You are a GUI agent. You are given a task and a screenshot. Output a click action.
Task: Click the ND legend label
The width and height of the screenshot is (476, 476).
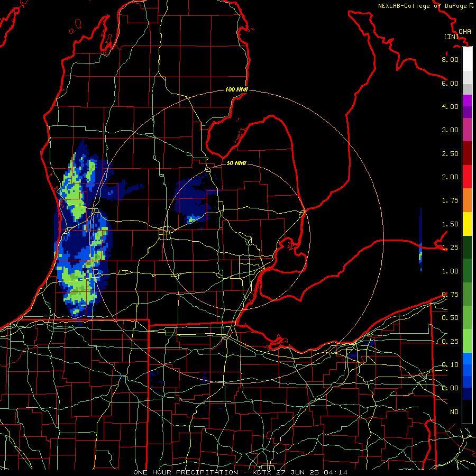(x=454, y=412)
